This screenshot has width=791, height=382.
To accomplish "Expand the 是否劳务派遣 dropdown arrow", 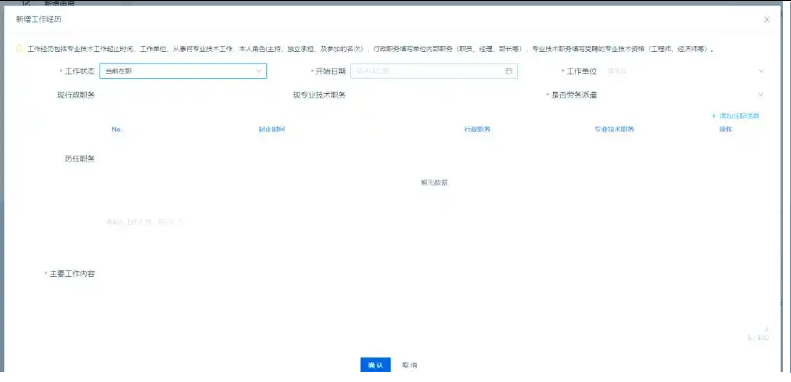I will coord(761,95).
